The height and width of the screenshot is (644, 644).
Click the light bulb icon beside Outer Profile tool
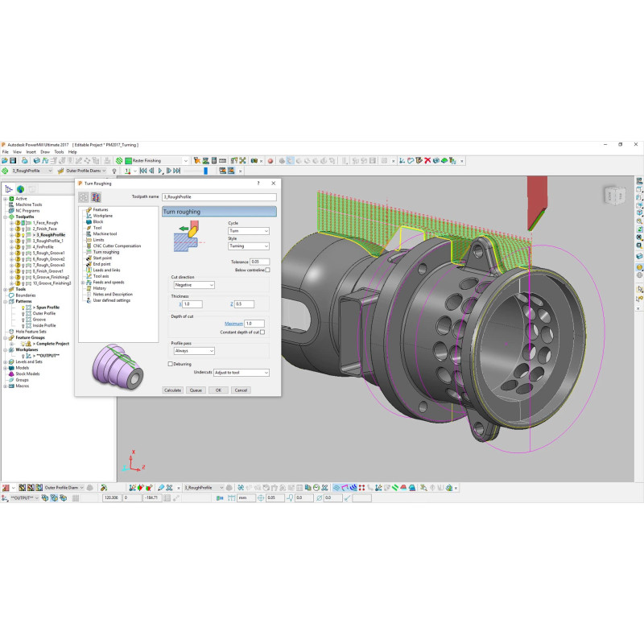115,171
